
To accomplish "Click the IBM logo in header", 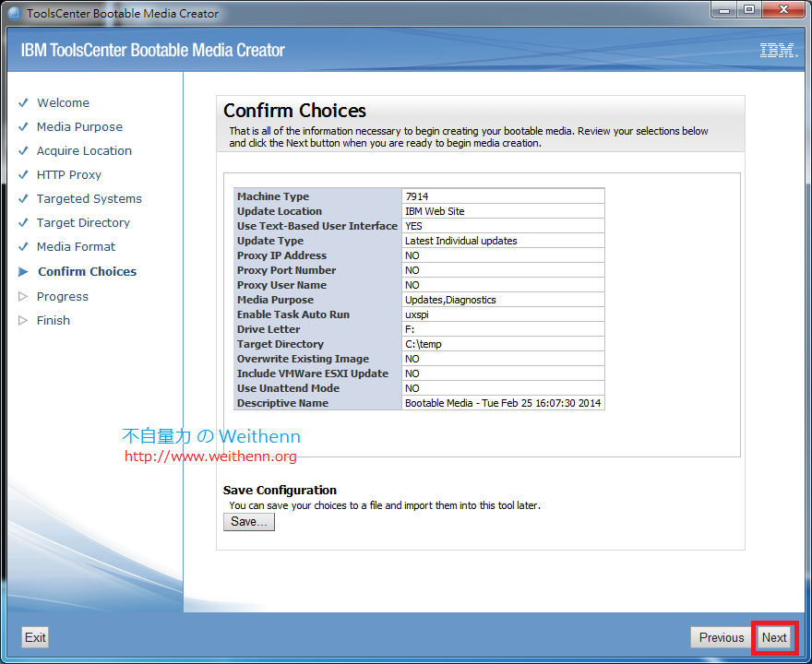I will pos(779,50).
